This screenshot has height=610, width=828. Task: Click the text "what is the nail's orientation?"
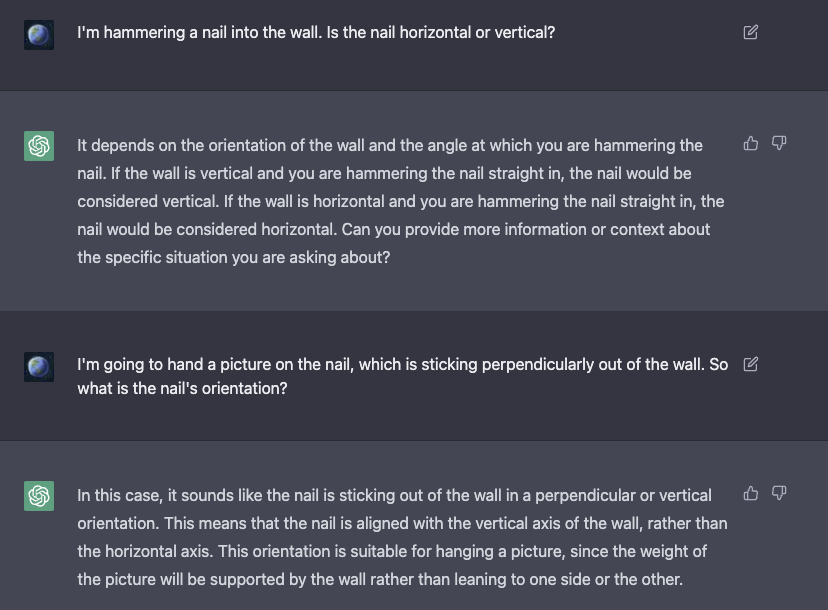pos(182,388)
